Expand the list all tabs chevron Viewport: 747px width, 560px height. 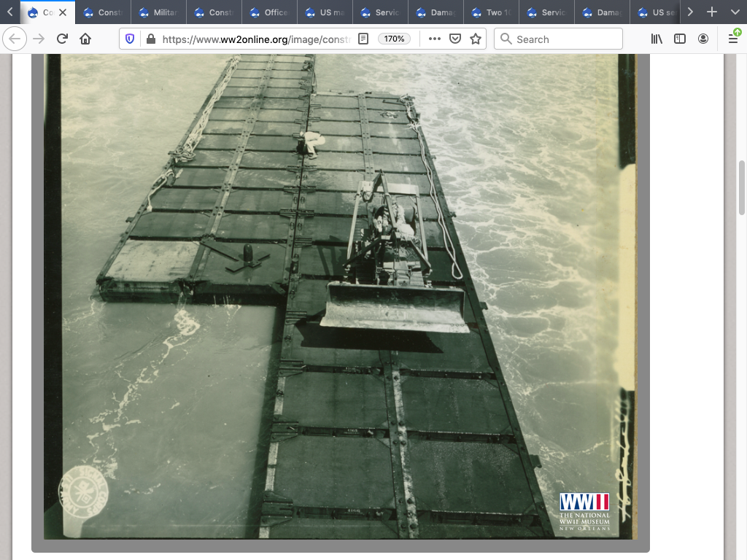[x=735, y=12]
